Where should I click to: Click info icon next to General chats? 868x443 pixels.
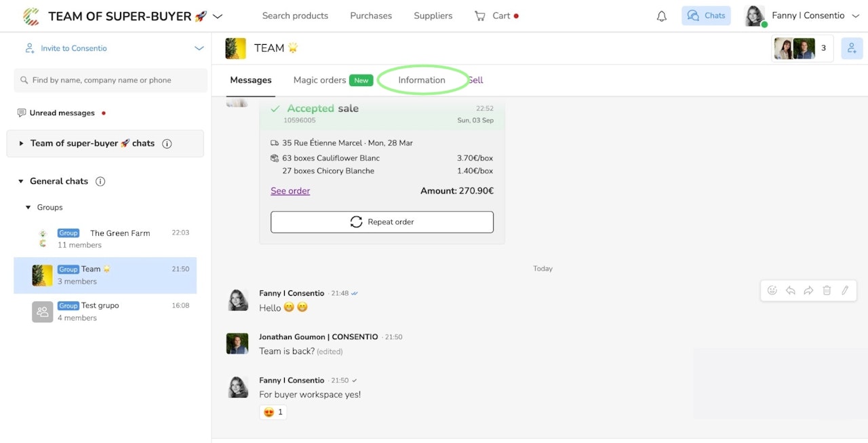click(x=100, y=181)
